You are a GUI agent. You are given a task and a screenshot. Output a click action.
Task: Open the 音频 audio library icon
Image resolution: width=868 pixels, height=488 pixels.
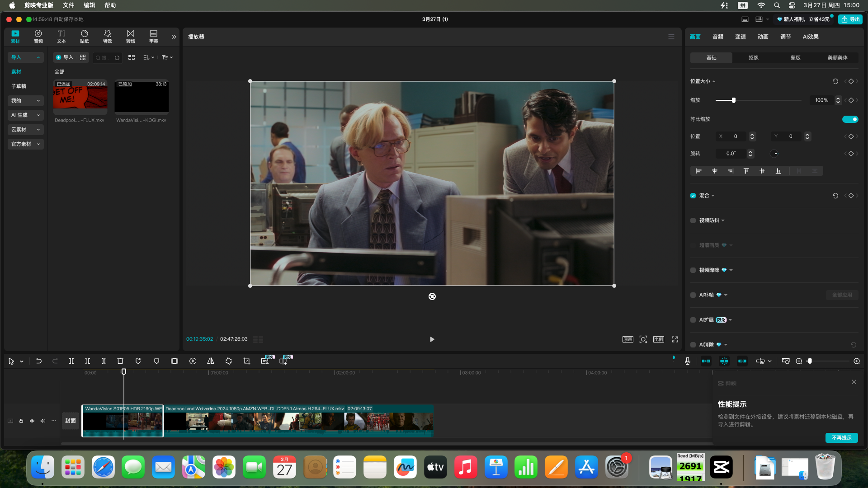pyautogui.click(x=38, y=37)
